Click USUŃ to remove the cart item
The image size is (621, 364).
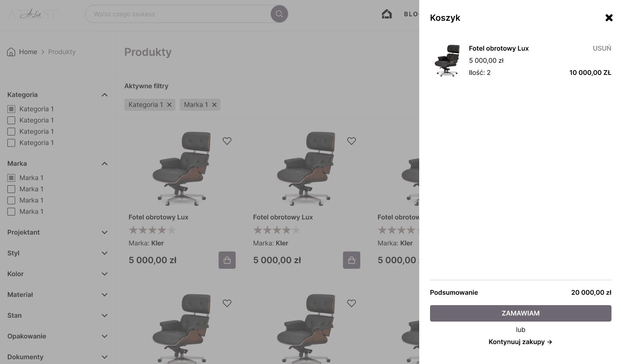point(602,48)
